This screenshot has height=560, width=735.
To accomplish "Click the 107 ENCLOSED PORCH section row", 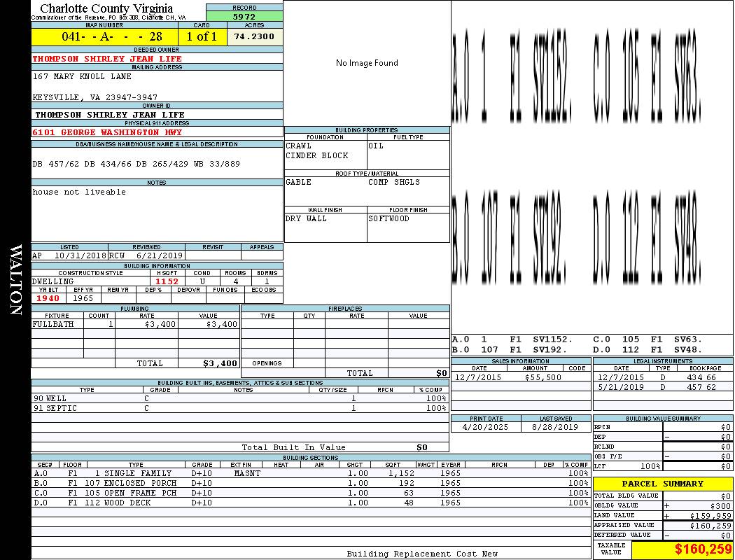I will point(311,483).
